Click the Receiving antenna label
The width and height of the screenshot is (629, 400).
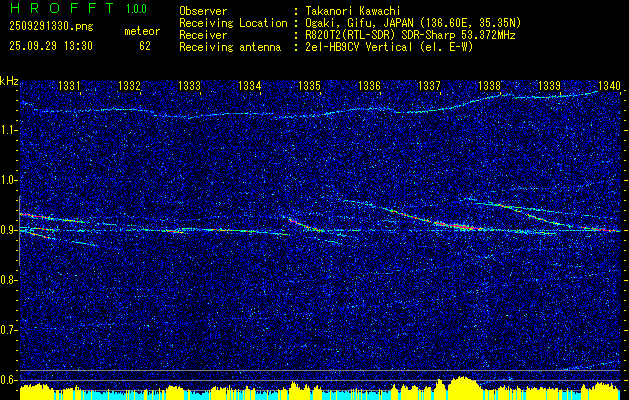(x=230, y=47)
